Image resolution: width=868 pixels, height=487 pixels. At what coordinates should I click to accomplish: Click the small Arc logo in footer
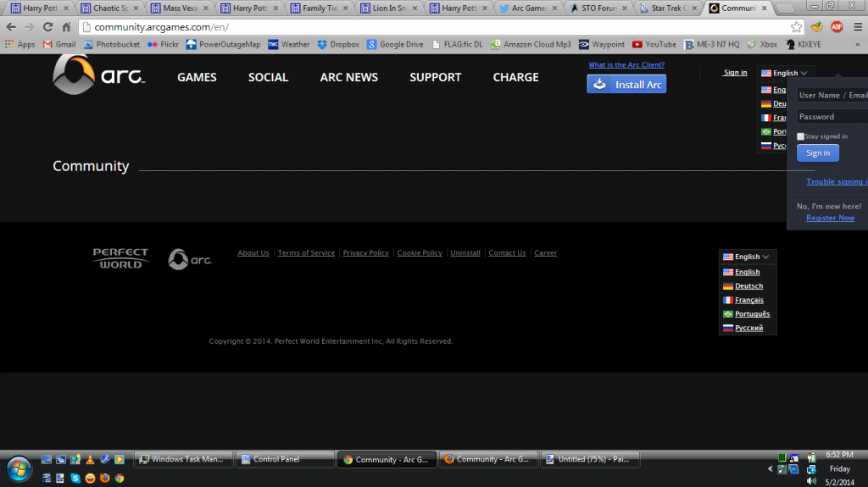190,259
